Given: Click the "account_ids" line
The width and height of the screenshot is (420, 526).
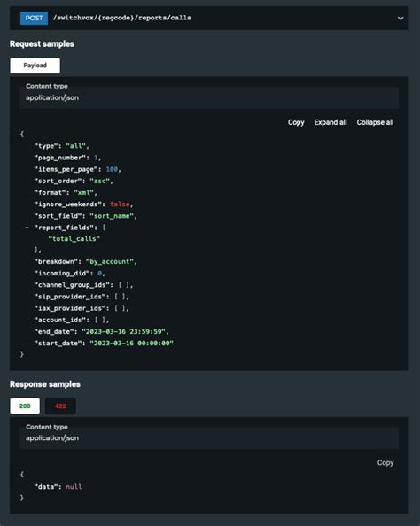Looking at the screenshot, I should pos(72,320).
